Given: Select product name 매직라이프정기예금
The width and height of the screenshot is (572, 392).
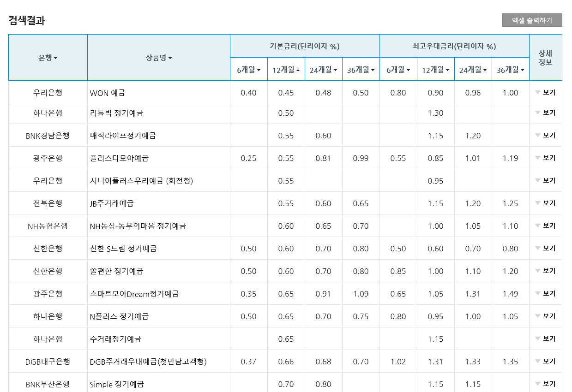Looking at the screenshot, I should click(123, 136).
